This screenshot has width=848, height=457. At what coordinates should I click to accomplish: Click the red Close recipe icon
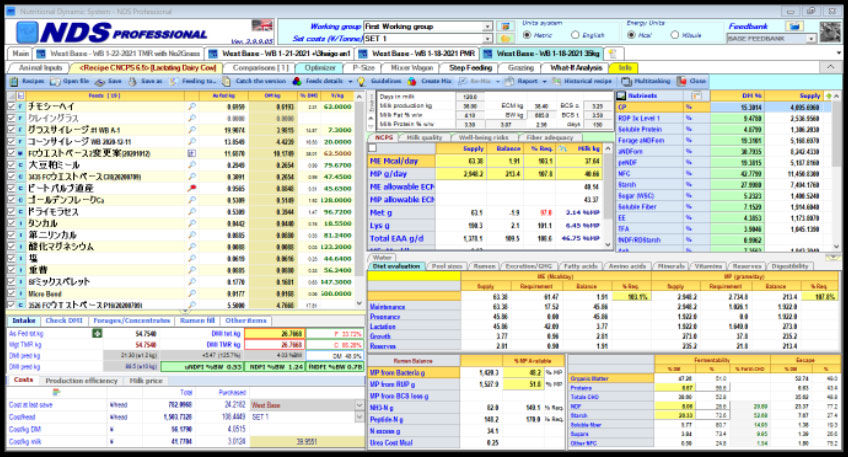coord(681,81)
